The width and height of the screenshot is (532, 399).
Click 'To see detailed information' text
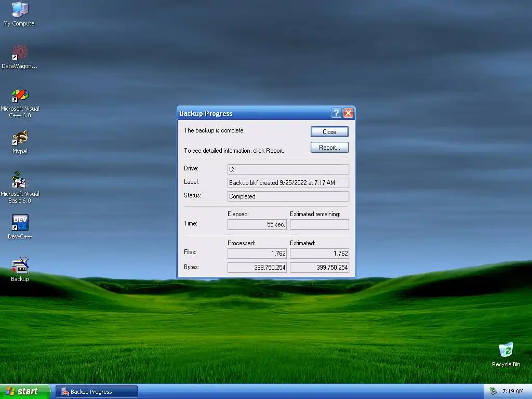tap(234, 151)
